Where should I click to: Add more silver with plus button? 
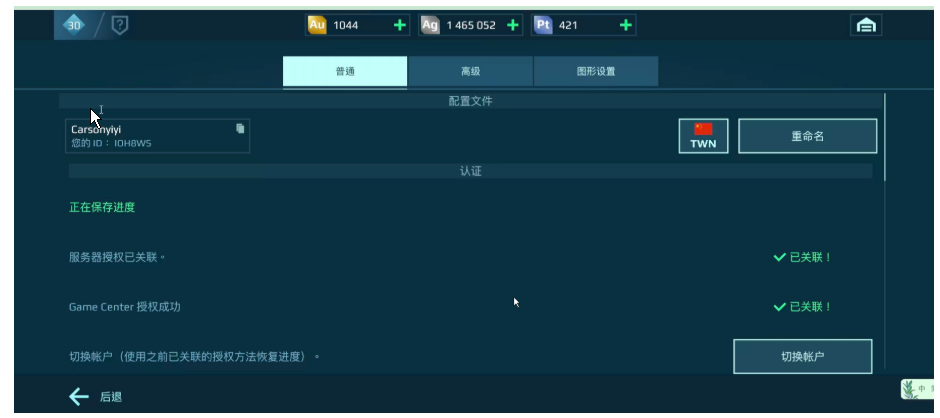coord(513,25)
